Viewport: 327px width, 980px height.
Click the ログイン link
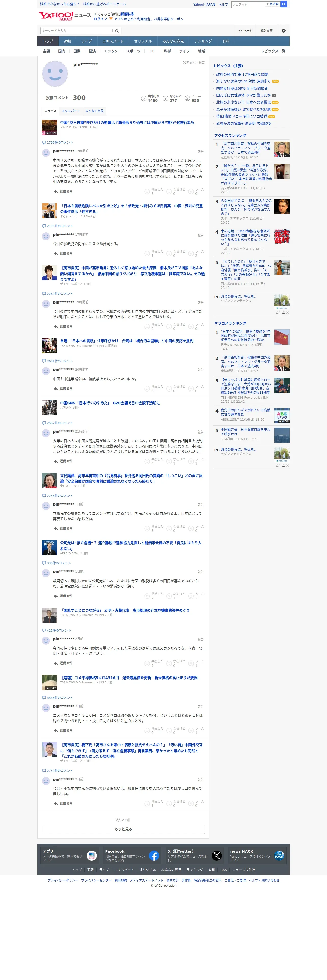click(x=100, y=19)
